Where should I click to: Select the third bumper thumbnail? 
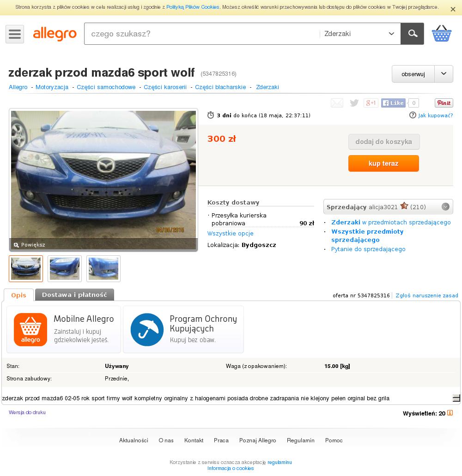pos(103,269)
